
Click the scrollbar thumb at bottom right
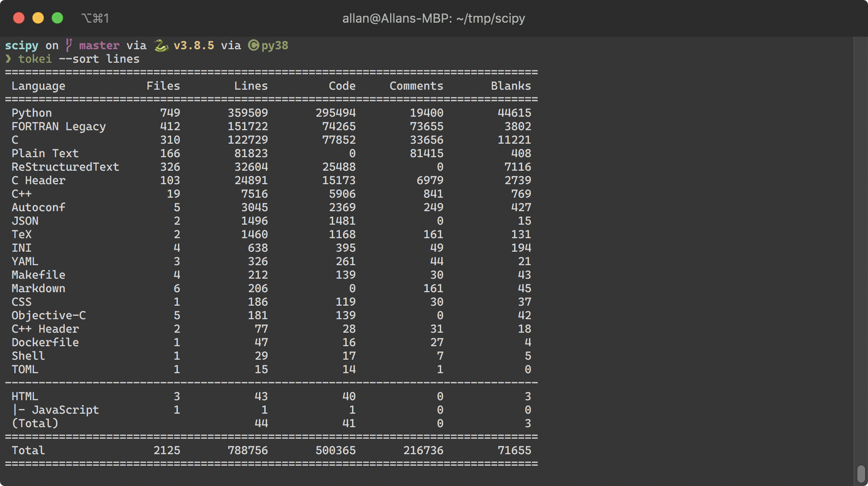[861, 474]
